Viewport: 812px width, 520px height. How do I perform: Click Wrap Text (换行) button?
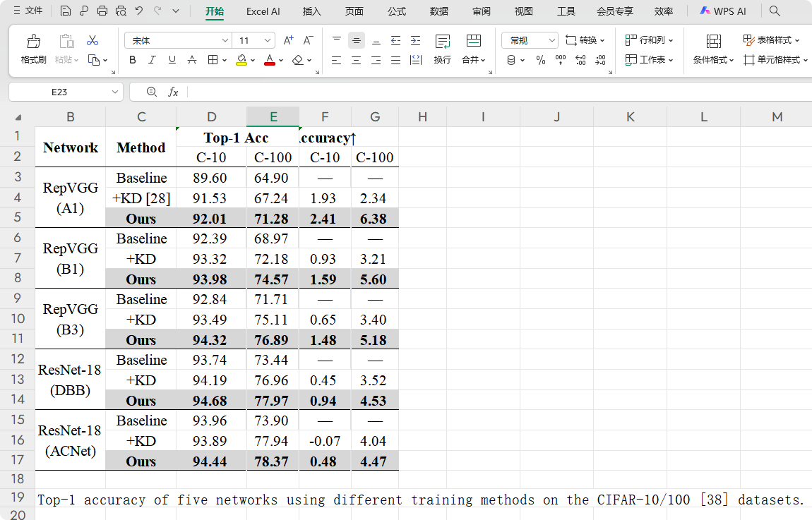tap(442, 49)
